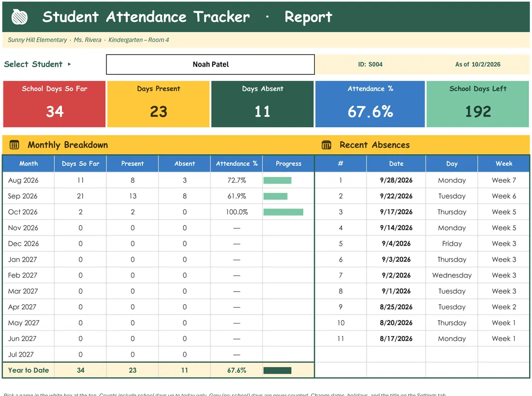Click the Days Absent card
This screenshot has height=396, width=532.
[262, 104]
